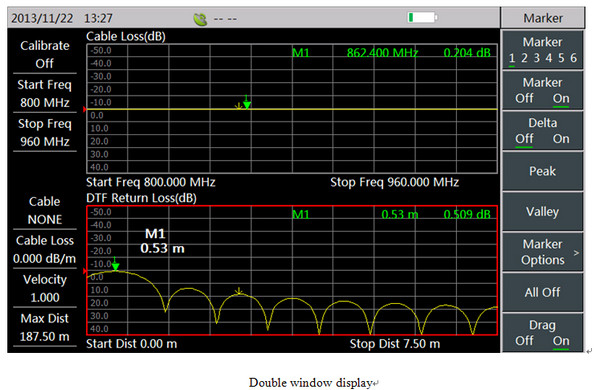Tap the Peak button
Screen dimensions: 600x390
[x=542, y=171]
